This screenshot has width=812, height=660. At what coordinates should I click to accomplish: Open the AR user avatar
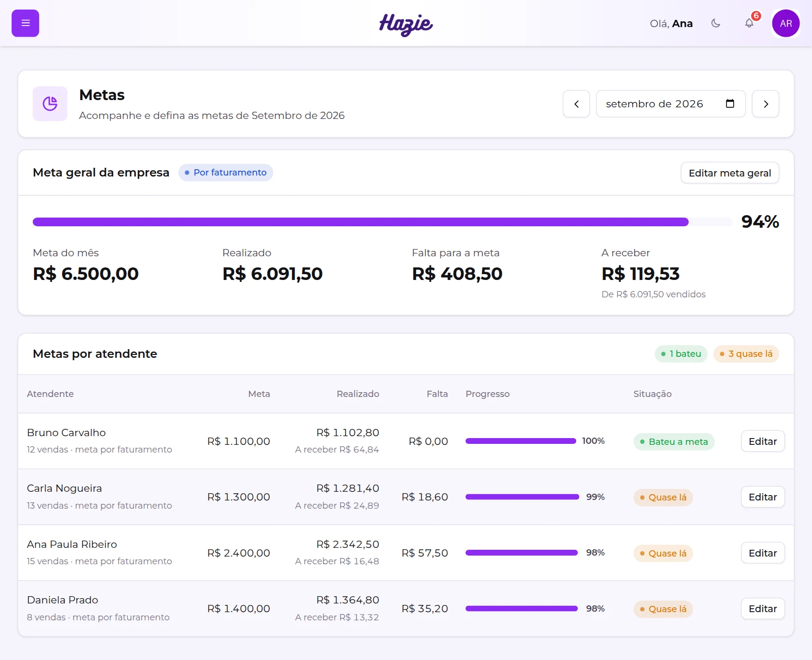click(x=786, y=23)
